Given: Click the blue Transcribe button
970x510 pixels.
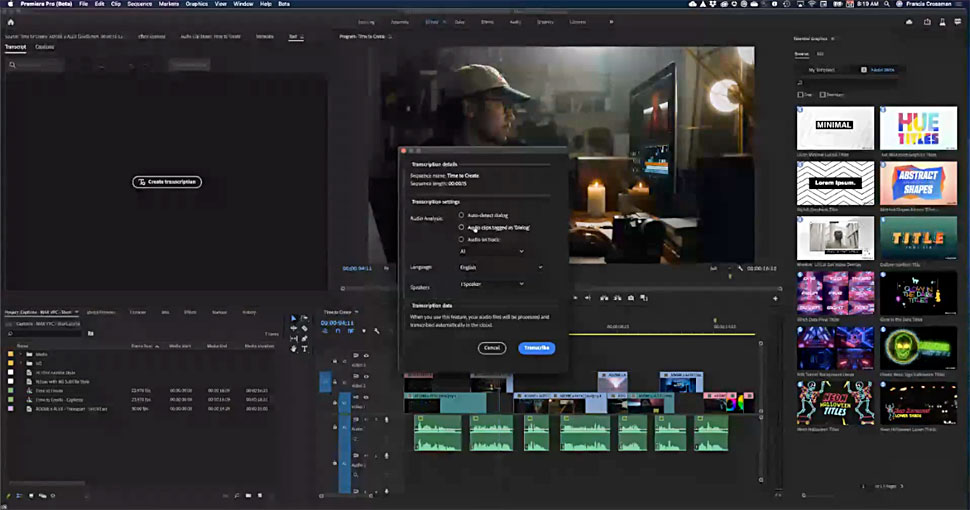Looking at the screenshot, I should click(x=536, y=348).
